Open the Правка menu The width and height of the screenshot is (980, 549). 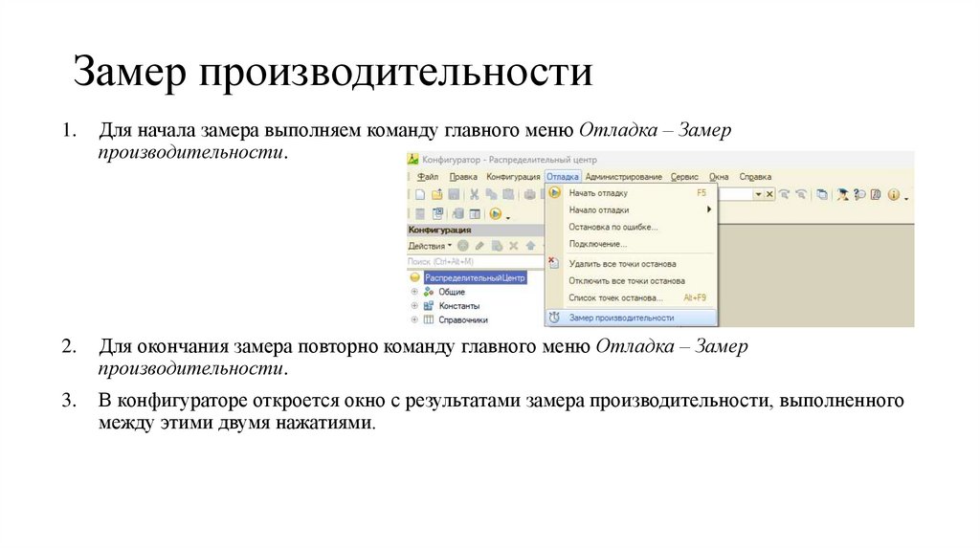463,177
